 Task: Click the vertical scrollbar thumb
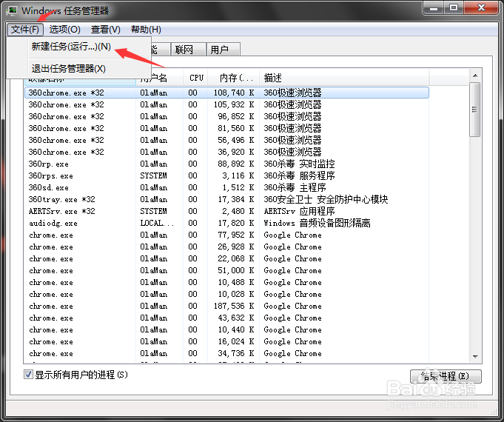(x=474, y=110)
